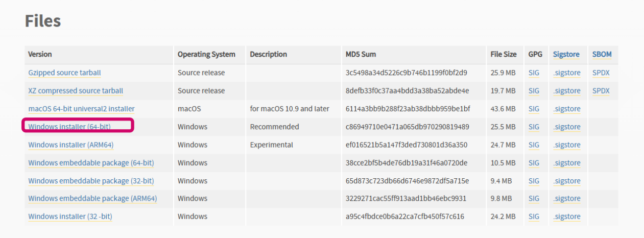Click macOS 64-bit universal2 installer link
Viewport: 644px width, 238px height.
[x=81, y=109]
